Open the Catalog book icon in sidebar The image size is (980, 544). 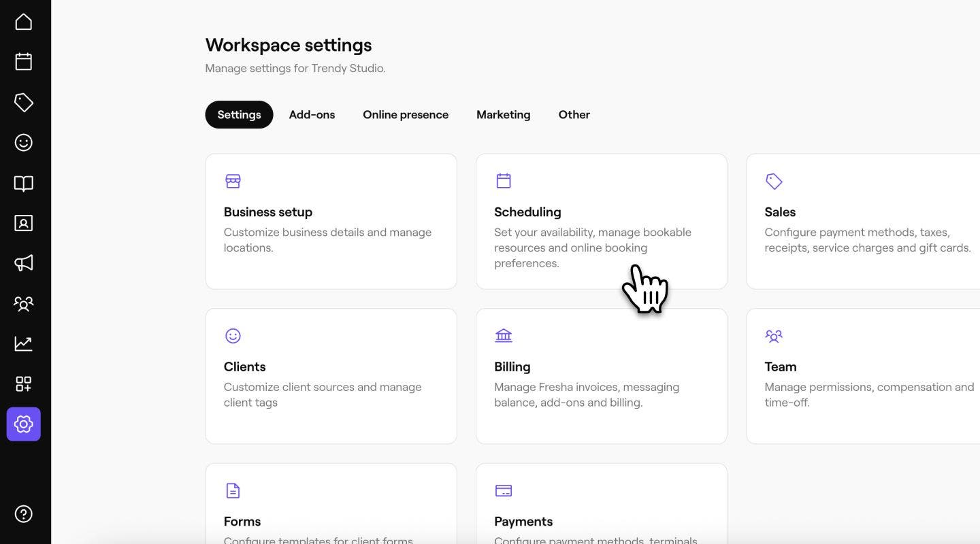click(24, 184)
